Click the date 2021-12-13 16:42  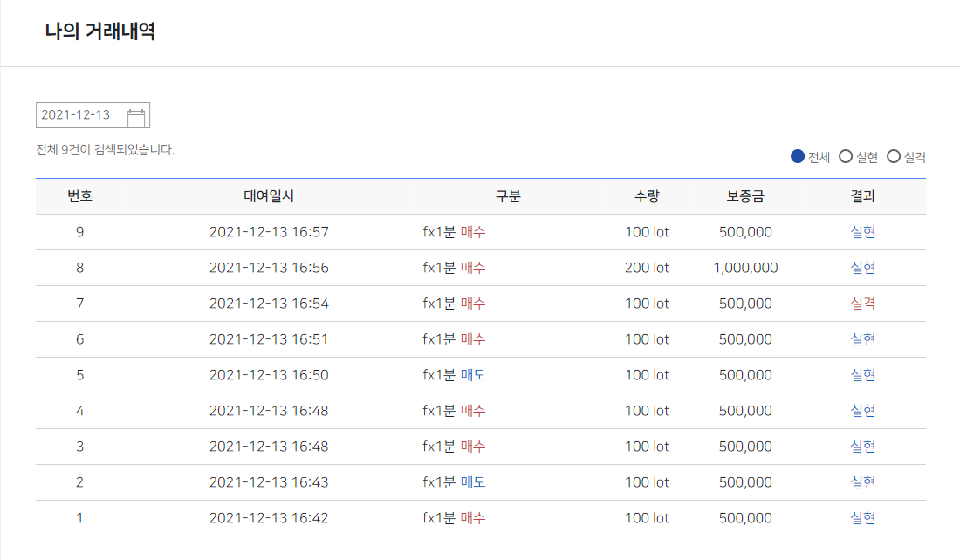click(269, 518)
